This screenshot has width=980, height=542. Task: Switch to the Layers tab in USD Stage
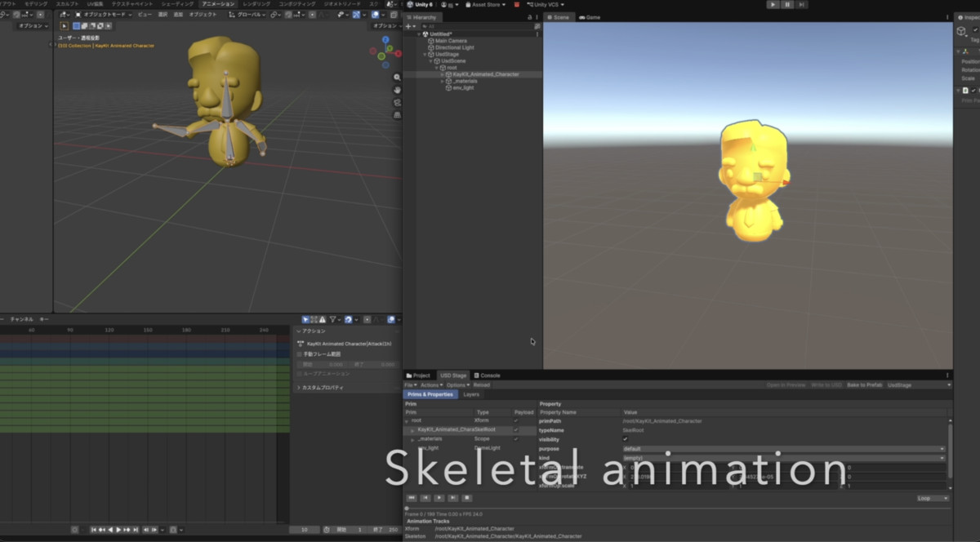click(471, 394)
